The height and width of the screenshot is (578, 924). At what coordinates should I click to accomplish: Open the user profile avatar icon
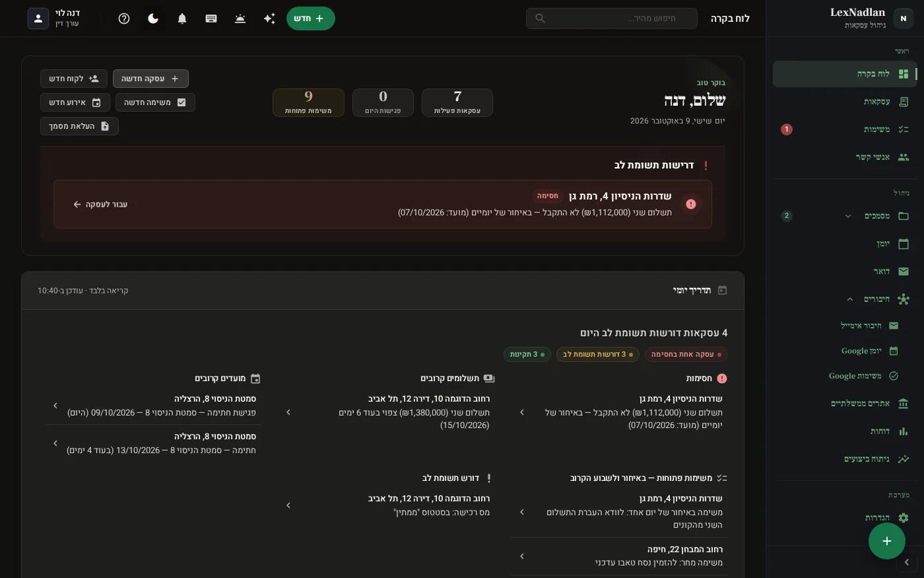pos(38,18)
